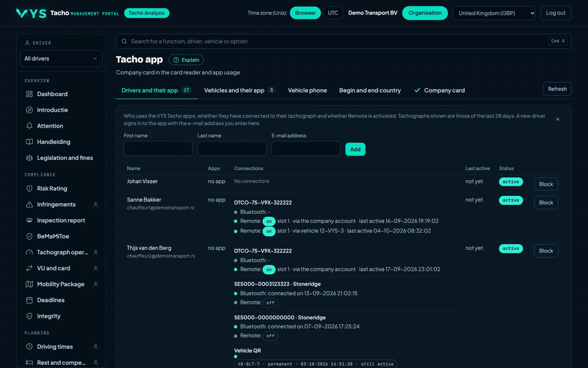The height and width of the screenshot is (368, 588).
Task: Block Johan Visser
Action: point(546,184)
